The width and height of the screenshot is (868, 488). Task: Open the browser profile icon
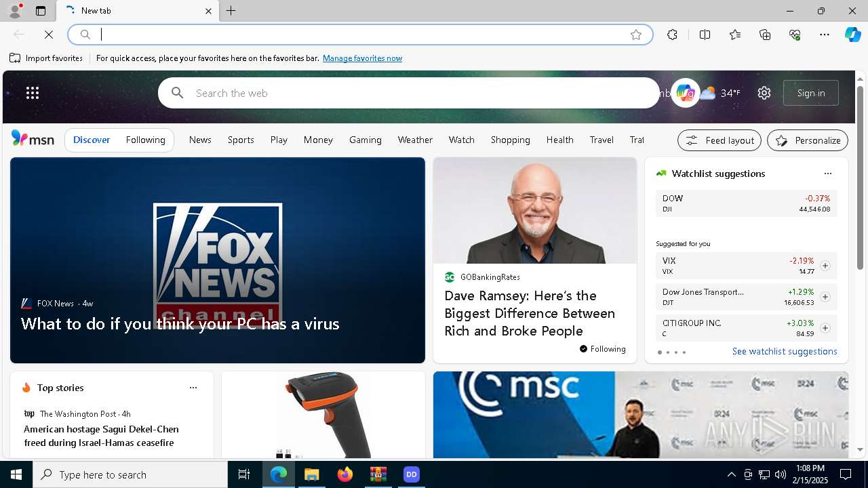coord(15,11)
